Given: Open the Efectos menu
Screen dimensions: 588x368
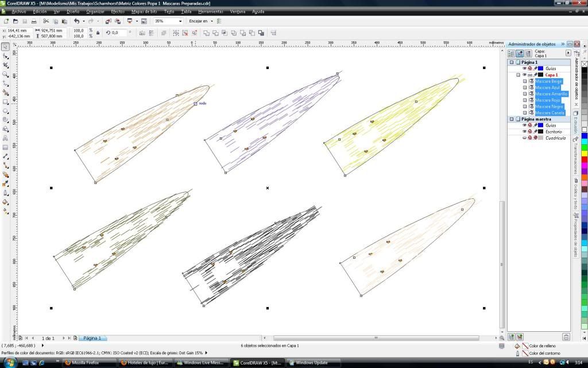Looking at the screenshot, I should pos(118,11).
